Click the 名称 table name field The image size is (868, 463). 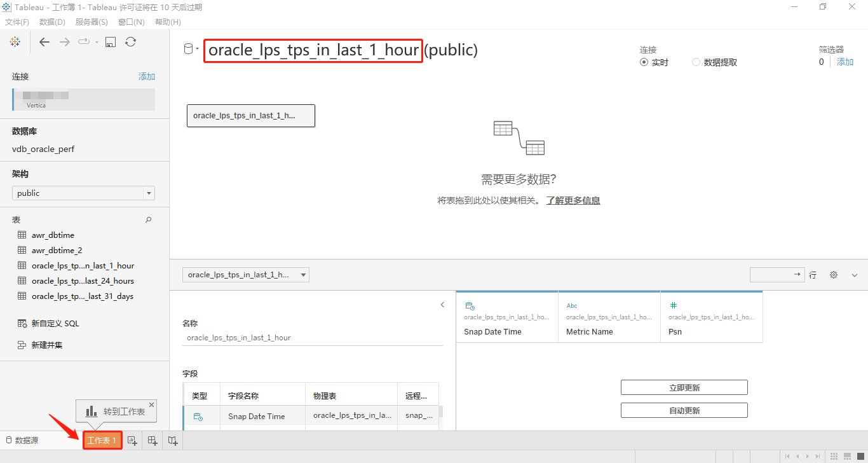(x=312, y=338)
